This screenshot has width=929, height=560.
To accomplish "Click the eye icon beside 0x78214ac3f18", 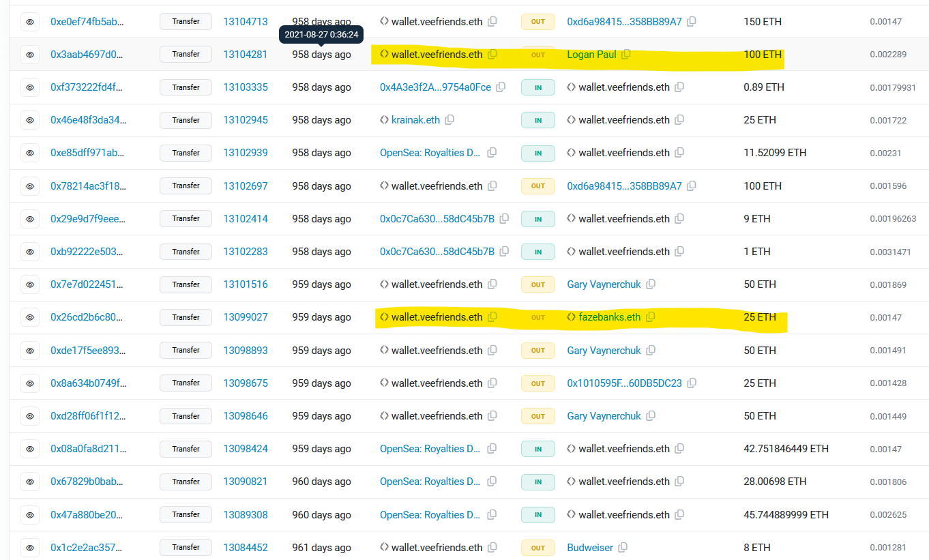I will click(x=30, y=186).
